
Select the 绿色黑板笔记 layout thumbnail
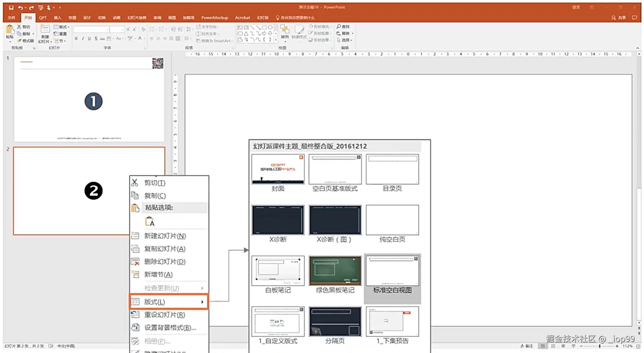[x=335, y=271]
